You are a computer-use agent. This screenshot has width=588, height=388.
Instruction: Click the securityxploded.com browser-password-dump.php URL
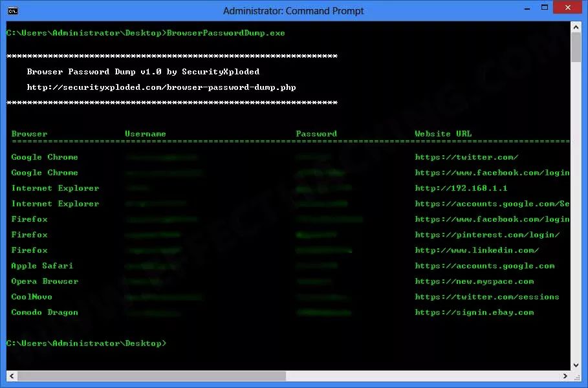click(x=161, y=87)
